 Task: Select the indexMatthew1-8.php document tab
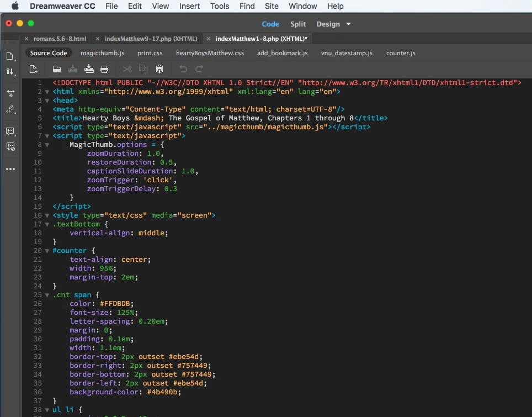coord(261,39)
